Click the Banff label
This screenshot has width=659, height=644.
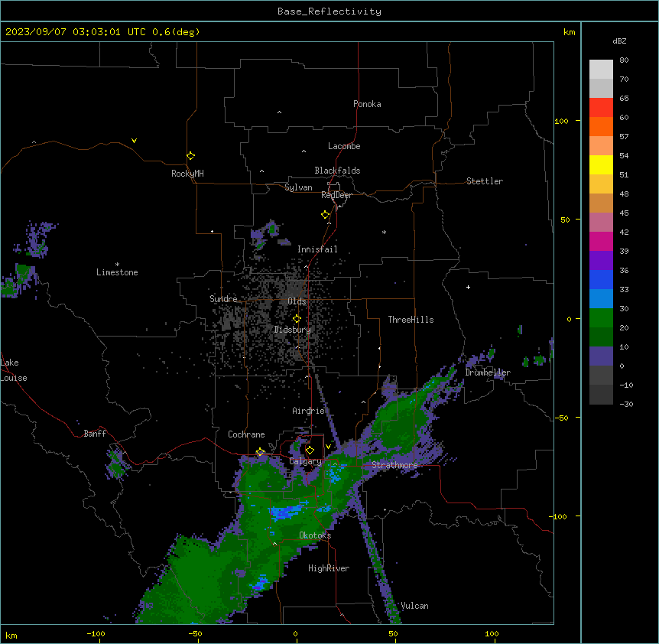click(x=95, y=434)
